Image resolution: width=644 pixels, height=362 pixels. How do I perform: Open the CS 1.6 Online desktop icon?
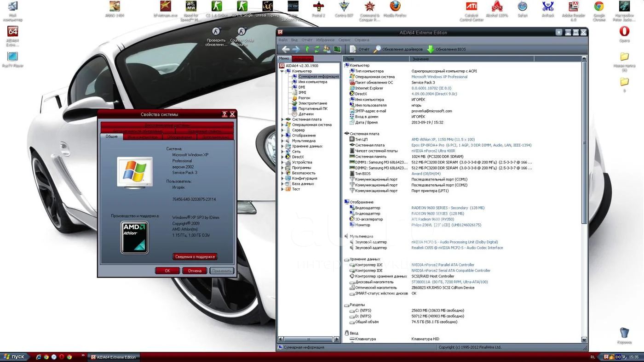point(216,9)
